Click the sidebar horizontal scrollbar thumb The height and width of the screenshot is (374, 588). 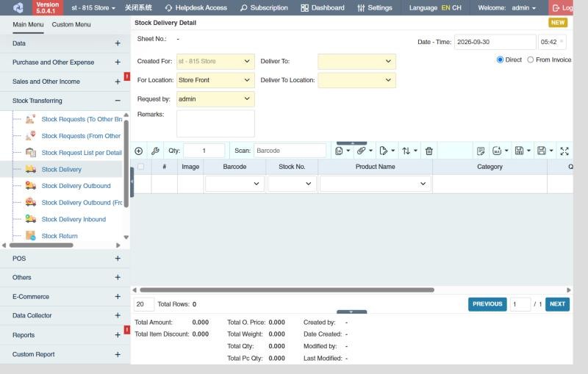click(x=41, y=245)
